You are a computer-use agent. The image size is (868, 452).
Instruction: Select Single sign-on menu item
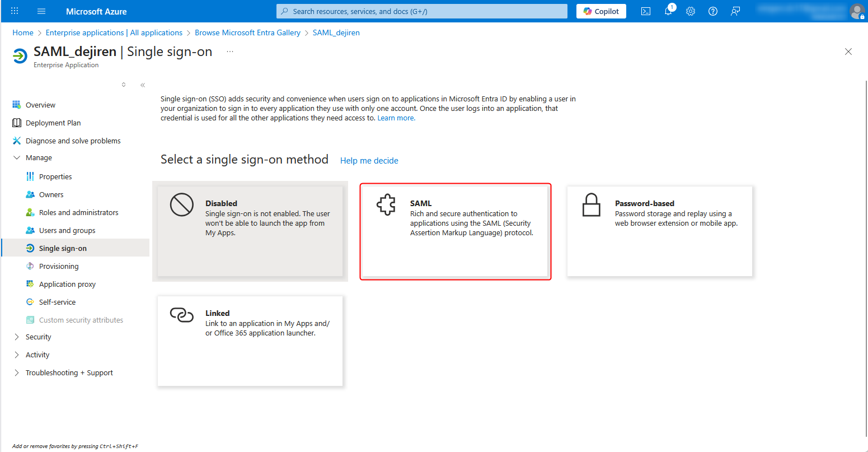coord(75,248)
